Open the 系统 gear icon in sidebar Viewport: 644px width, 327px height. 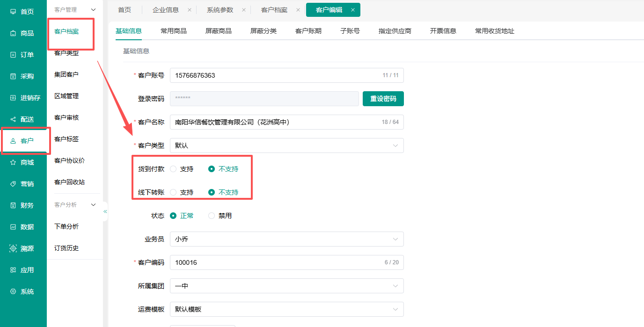point(13,291)
